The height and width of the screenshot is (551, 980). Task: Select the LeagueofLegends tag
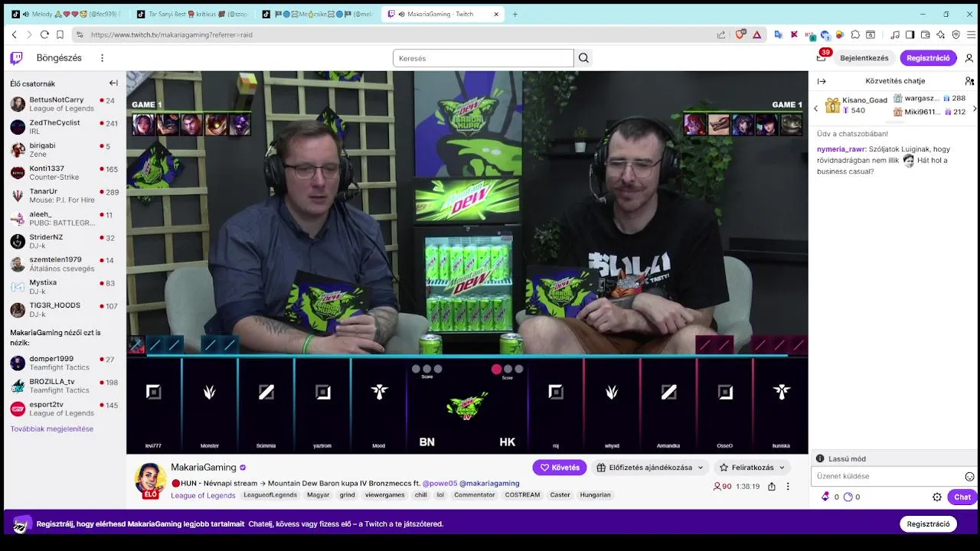270,495
